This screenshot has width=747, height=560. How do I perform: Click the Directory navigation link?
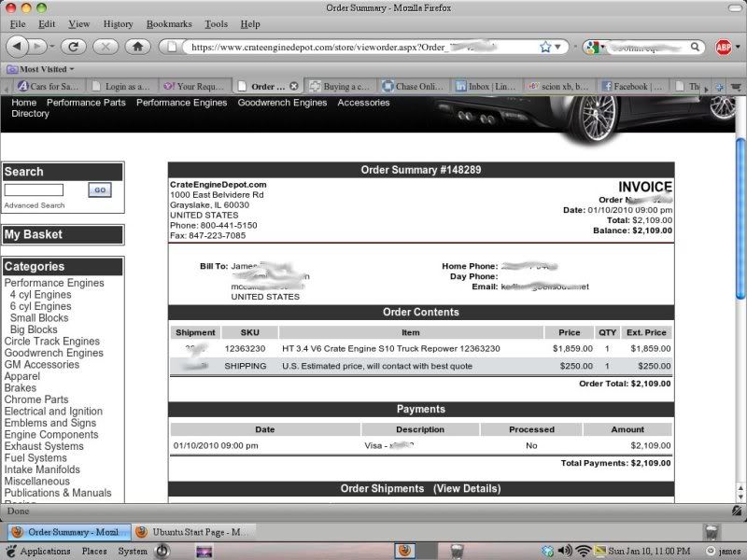[x=30, y=113]
